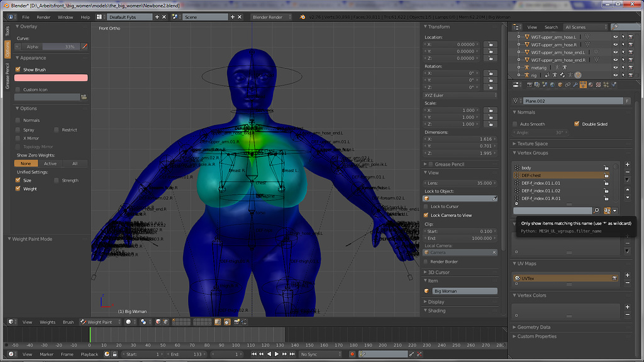Toggle unified Strength checkbox
This screenshot has height=362, width=644.
(x=56, y=180)
